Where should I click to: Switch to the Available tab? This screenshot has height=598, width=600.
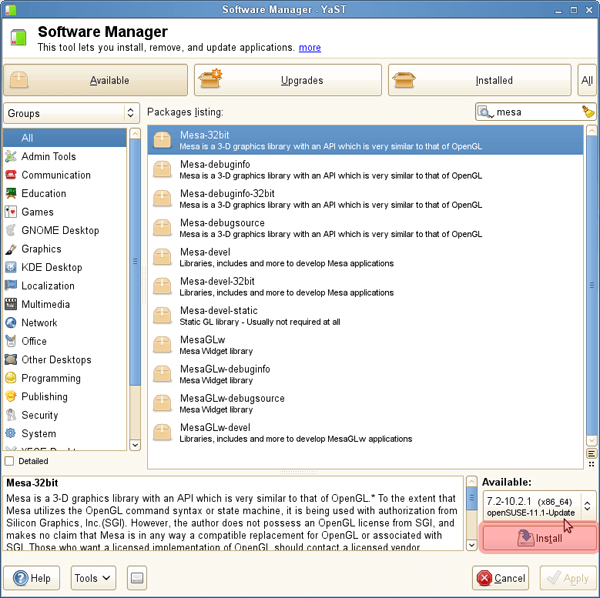point(96,80)
